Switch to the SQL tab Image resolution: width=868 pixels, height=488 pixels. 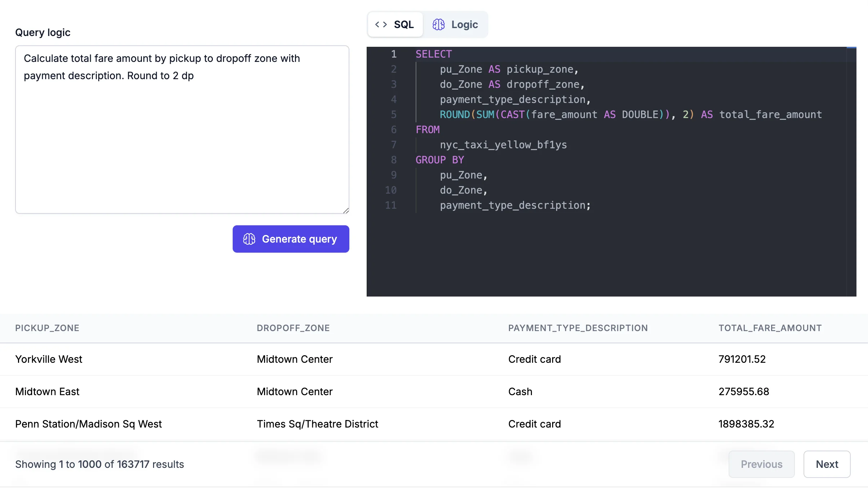pos(395,24)
